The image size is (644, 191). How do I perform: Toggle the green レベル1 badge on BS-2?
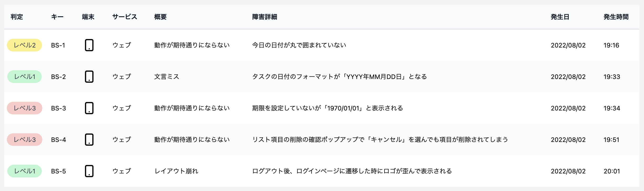click(x=24, y=77)
